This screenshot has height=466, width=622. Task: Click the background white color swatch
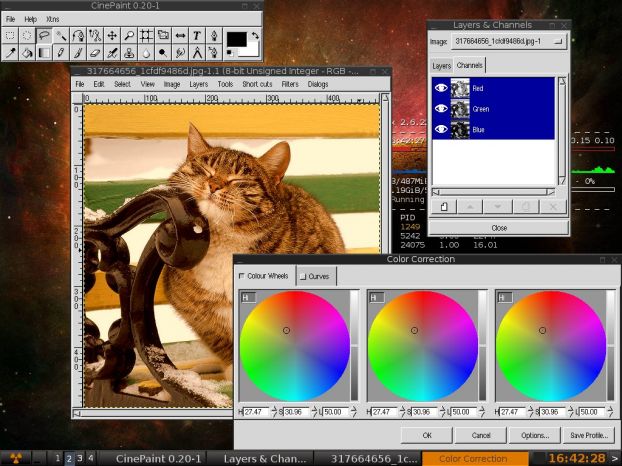[x=253, y=50]
